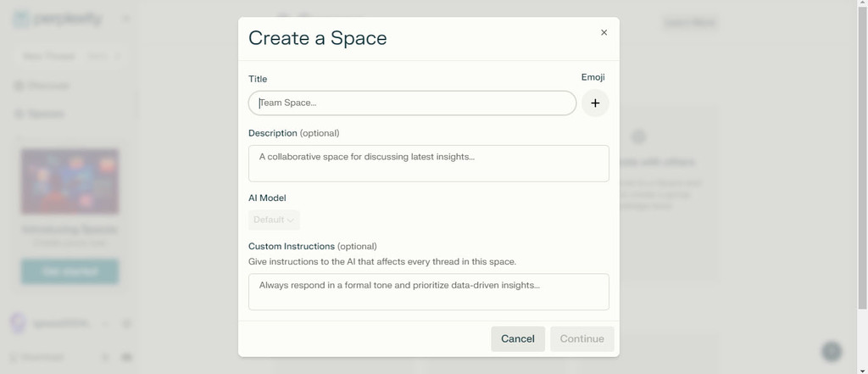This screenshot has width=868, height=374.
Task: Select Discover in the blurred sidebar
Action: coord(42,86)
